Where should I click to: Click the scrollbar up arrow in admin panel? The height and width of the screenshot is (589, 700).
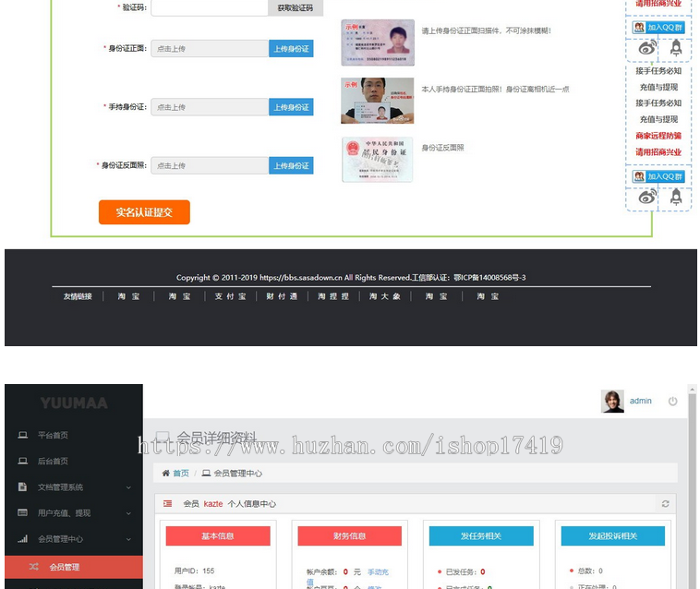693,389
